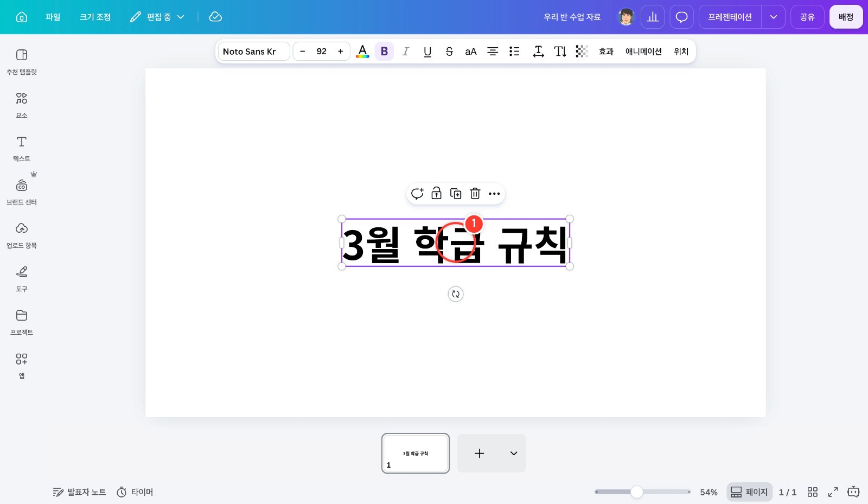Toggle strikethrough formatting

point(449,51)
